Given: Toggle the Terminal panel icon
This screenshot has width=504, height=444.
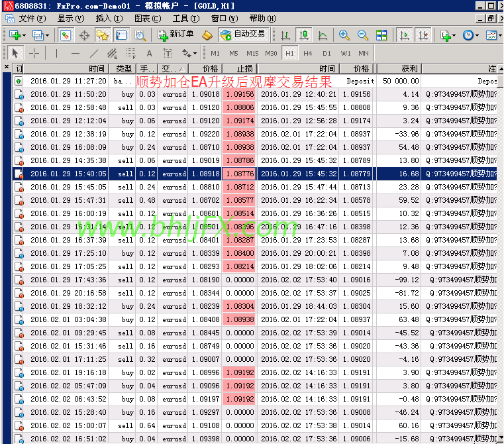Looking at the screenshot, I should tap(121, 35).
